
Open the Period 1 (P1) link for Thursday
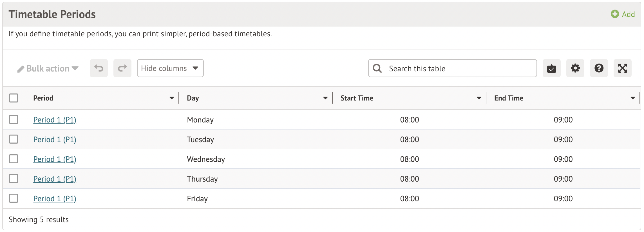tap(55, 179)
